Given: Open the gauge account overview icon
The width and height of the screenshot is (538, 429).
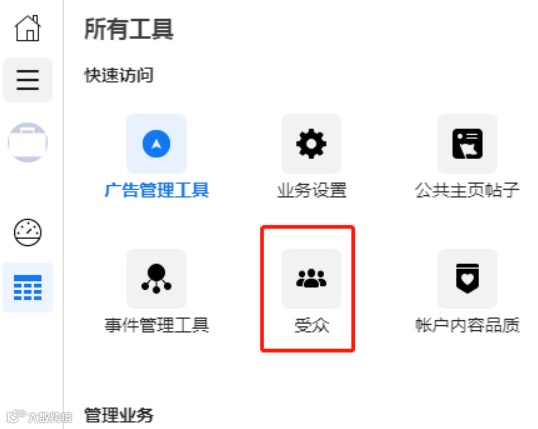Looking at the screenshot, I should tap(28, 232).
